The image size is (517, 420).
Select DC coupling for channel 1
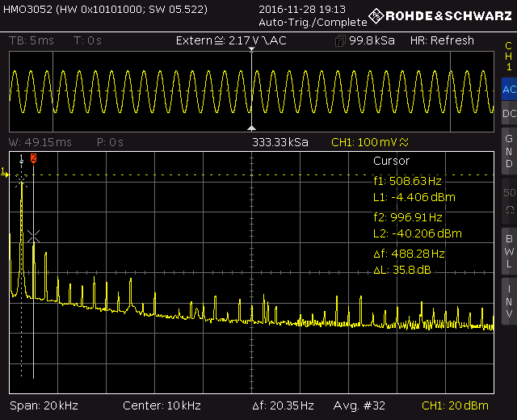508,115
